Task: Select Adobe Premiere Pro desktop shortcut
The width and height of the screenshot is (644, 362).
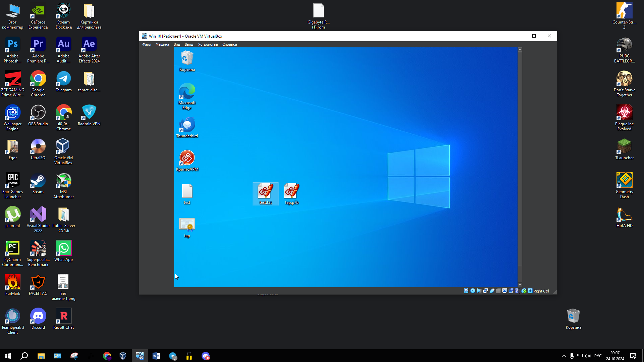Action: pyautogui.click(x=38, y=50)
